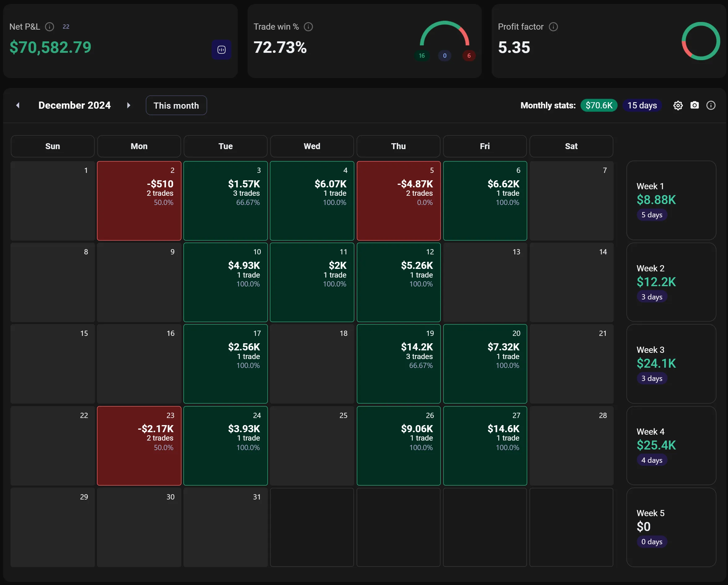This screenshot has height=585, width=728.
Task: Open December 5 day with -$4.87K
Action: (x=399, y=201)
